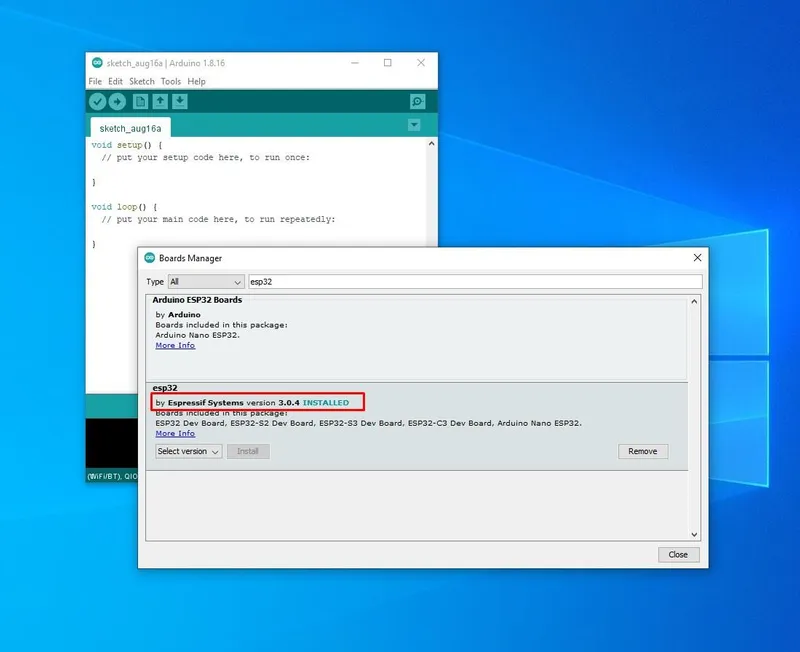This screenshot has width=800, height=652.
Task: Open the Select version dropdown for esp32
Action: 187,451
